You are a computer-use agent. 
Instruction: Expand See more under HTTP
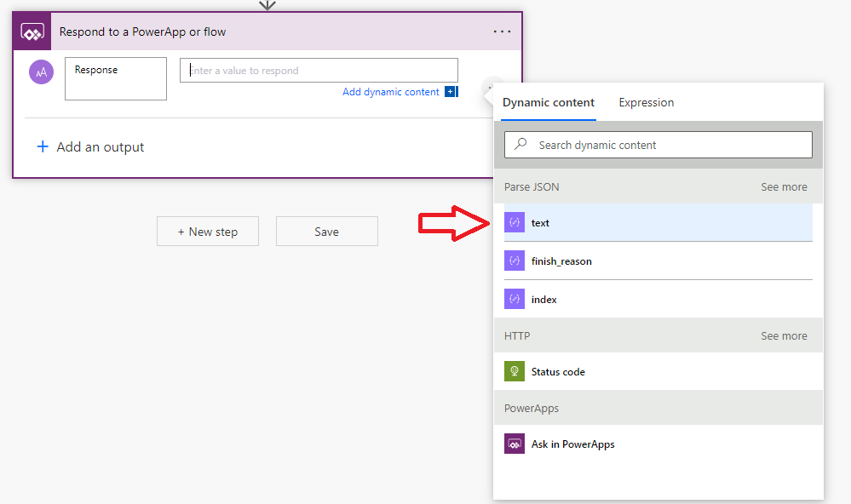784,335
